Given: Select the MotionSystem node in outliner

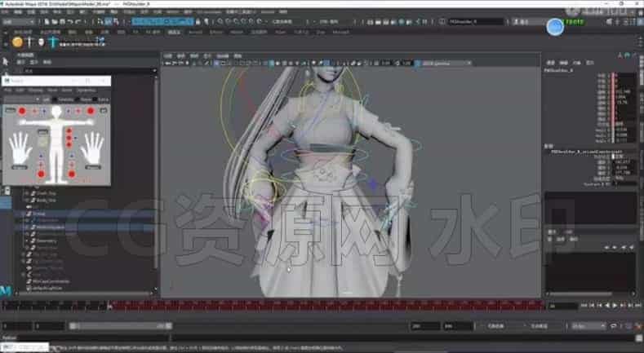Looking at the screenshot, I should tap(51, 227).
